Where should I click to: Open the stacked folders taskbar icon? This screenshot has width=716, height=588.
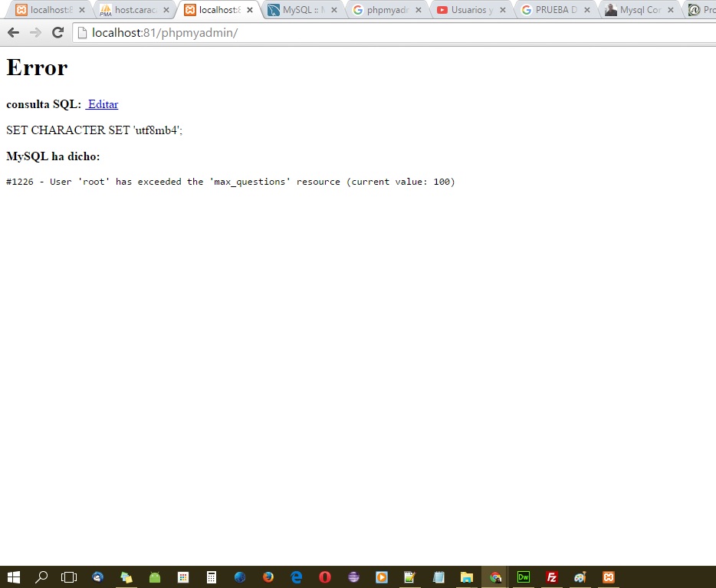(x=126, y=577)
